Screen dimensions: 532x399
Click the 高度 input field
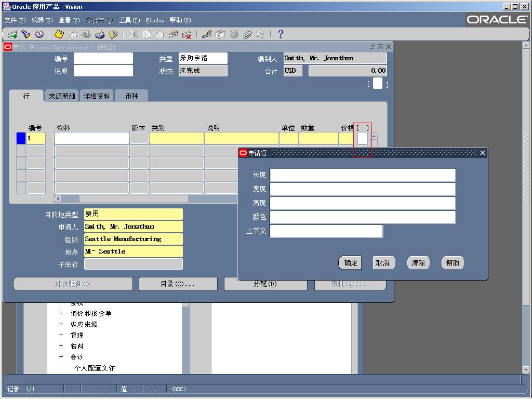pyautogui.click(x=362, y=203)
